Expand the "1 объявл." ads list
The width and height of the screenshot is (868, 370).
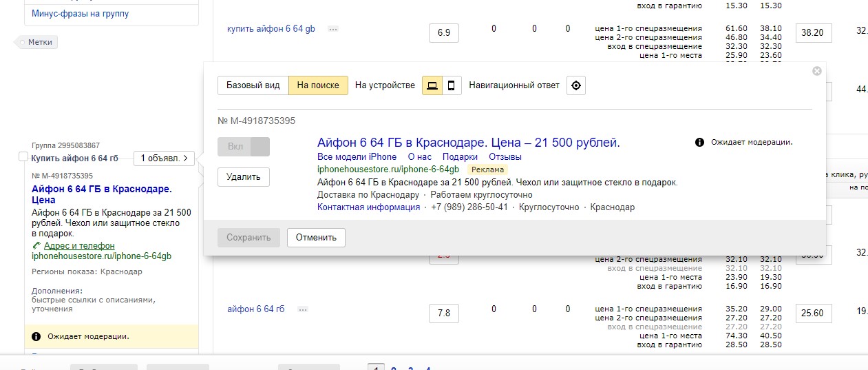[x=164, y=158]
